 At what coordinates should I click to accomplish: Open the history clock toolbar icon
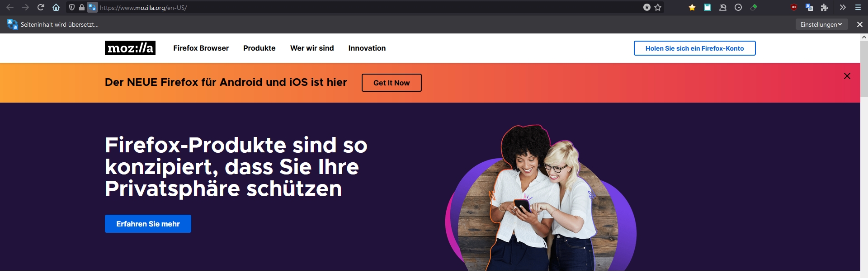pyautogui.click(x=738, y=7)
